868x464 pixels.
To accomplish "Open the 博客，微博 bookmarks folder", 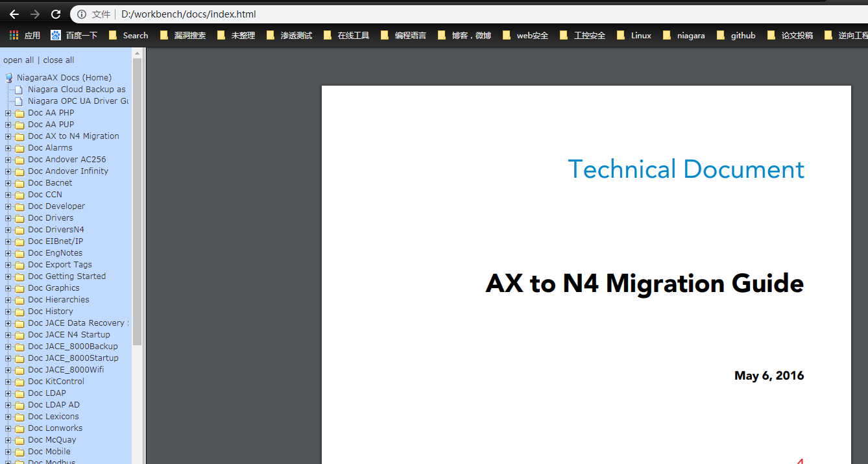I will coord(464,35).
